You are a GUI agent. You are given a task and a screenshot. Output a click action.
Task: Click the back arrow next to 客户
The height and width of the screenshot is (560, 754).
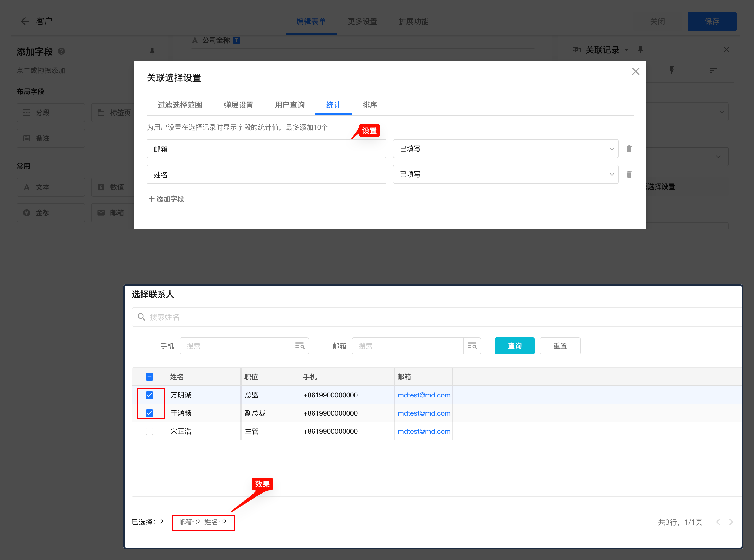(25, 21)
